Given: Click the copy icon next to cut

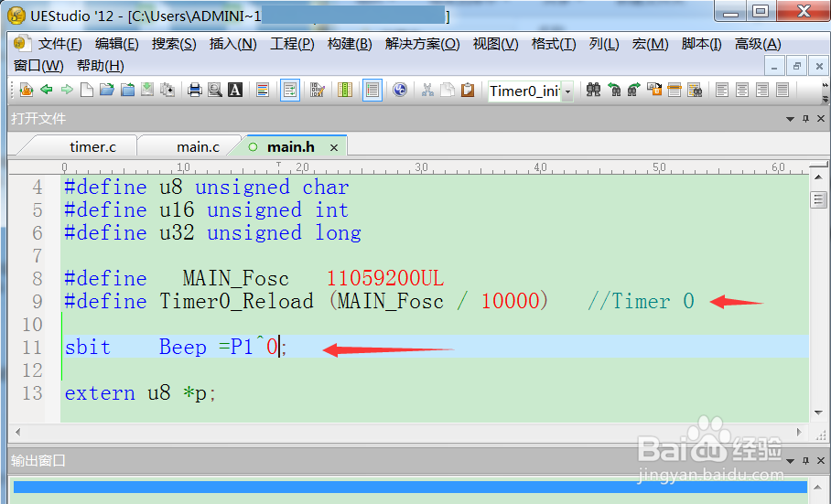Looking at the screenshot, I should click(x=448, y=90).
